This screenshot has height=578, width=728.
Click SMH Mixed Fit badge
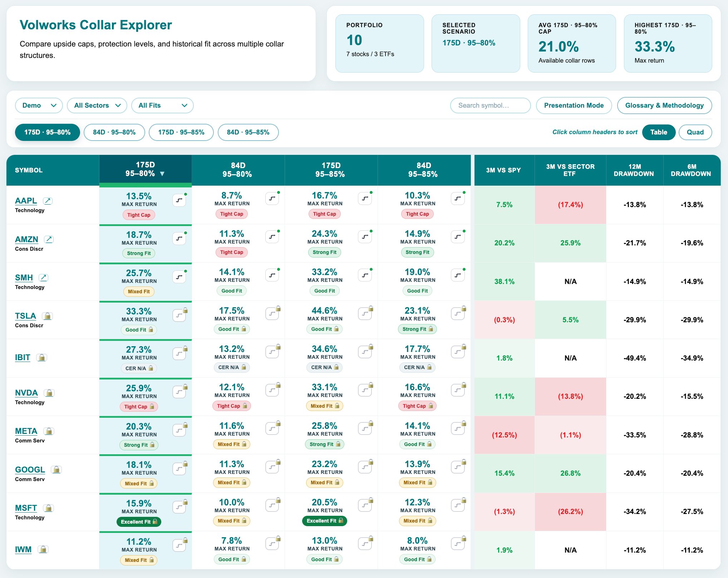pos(139,292)
